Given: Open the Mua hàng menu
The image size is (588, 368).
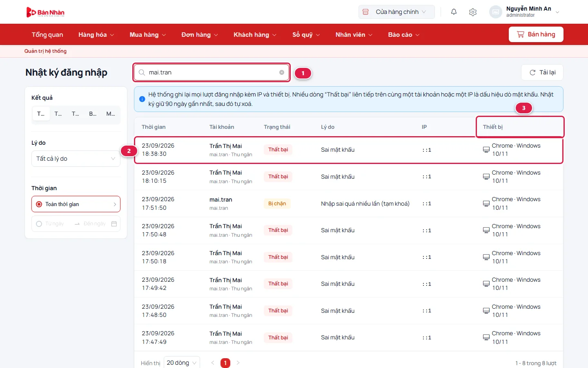Looking at the screenshot, I should [x=148, y=35].
